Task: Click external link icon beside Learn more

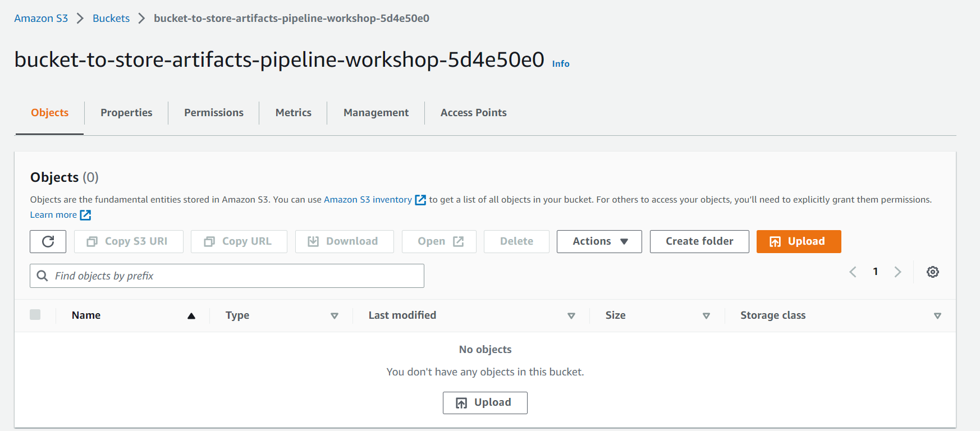Action: point(85,215)
